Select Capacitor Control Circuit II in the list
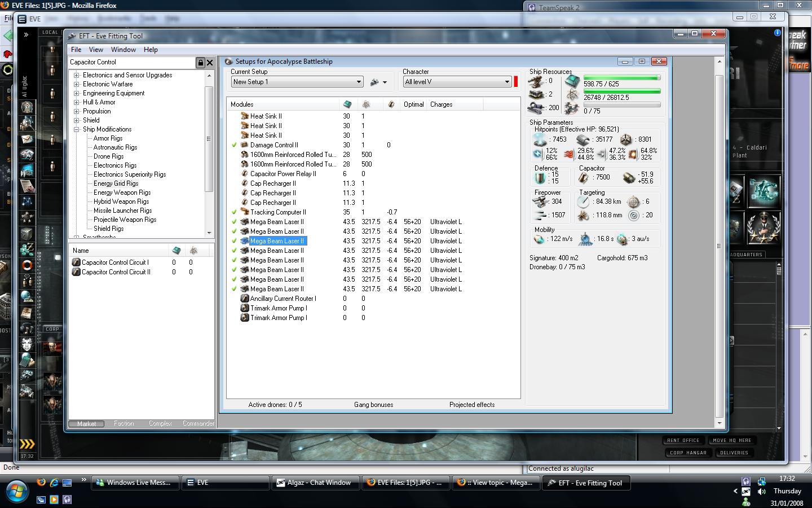The width and height of the screenshot is (812, 508). click(116, 272)
